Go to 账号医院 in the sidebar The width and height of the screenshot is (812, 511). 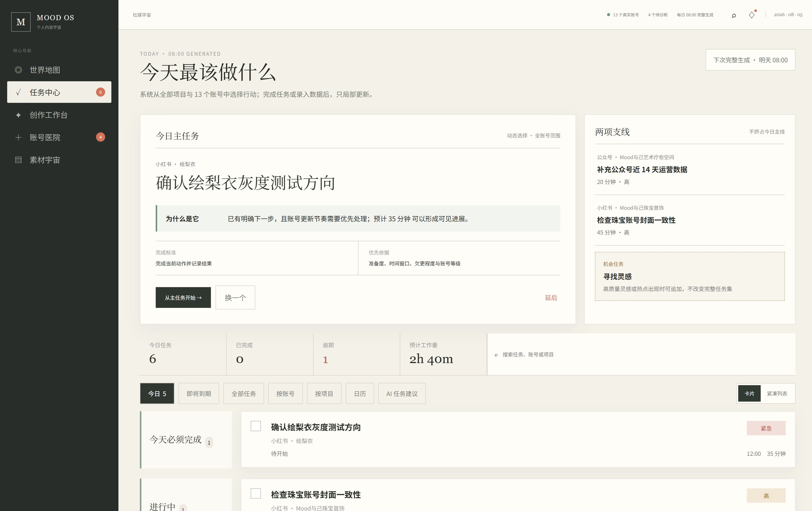[x=59, y=137]
